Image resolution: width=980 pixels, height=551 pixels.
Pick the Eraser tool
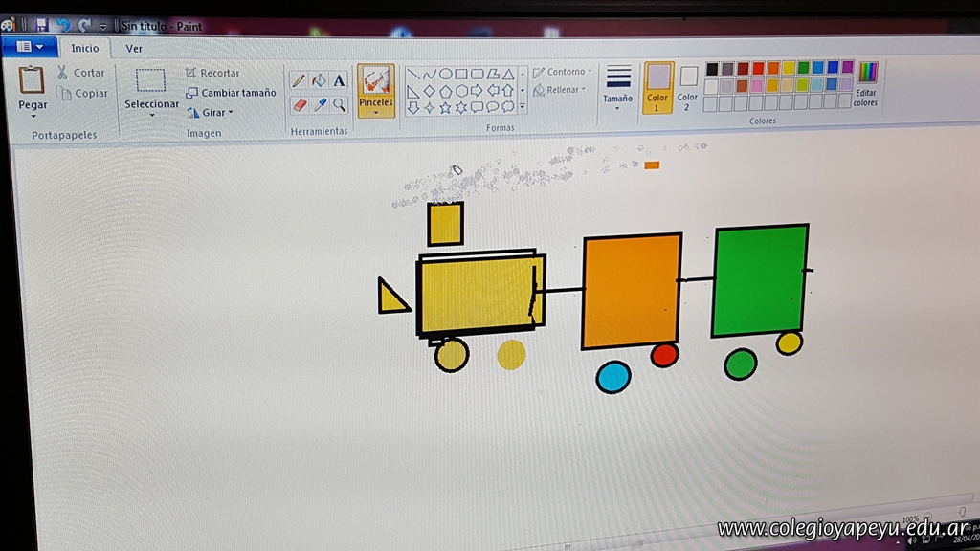[x=299, y=104]
